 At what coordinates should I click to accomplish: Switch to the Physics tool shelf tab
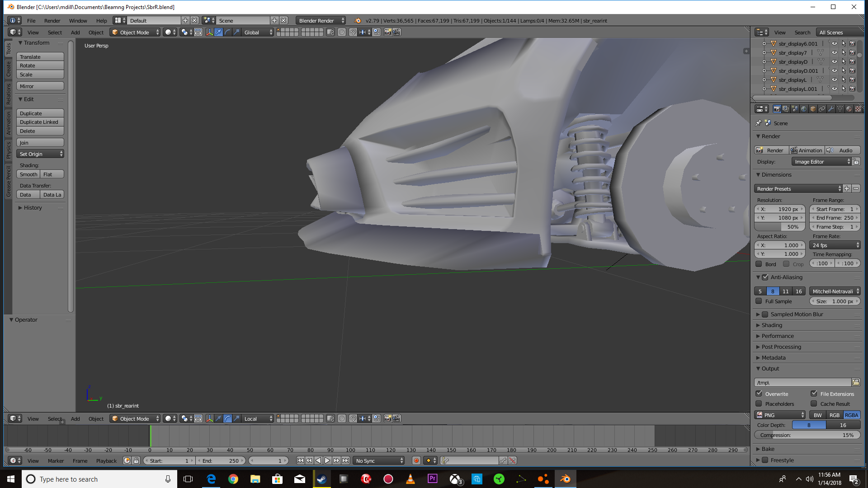pos(8,150)
